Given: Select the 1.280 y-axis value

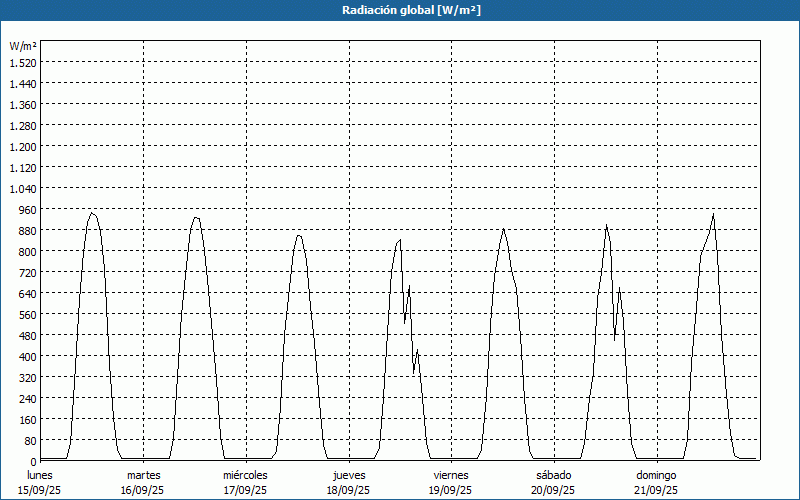Looking at the screenshot, I should [23, 126].
